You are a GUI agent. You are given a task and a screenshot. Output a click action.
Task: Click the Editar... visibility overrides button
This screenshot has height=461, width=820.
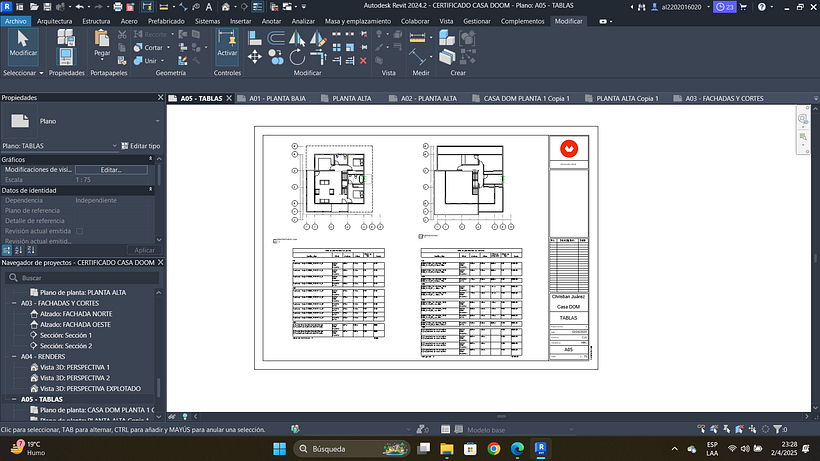pyautogui.click(x=111, y=170)
